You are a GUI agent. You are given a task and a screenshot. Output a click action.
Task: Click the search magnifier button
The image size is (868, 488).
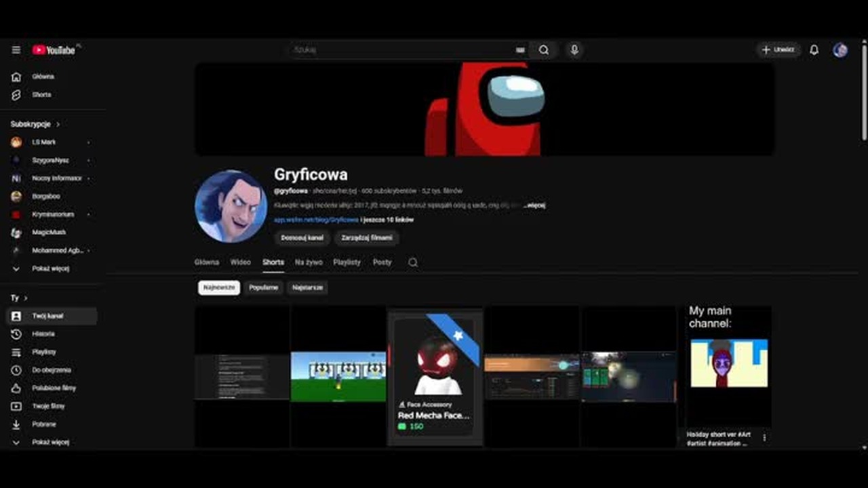point(544,49)
